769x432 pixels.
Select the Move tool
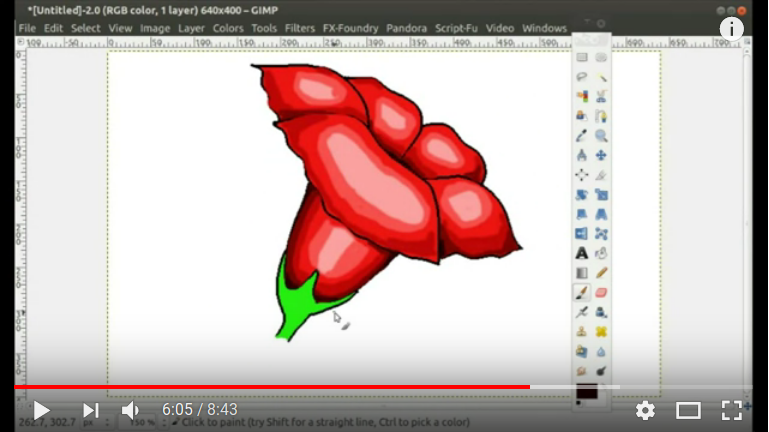tap(601, 155)
